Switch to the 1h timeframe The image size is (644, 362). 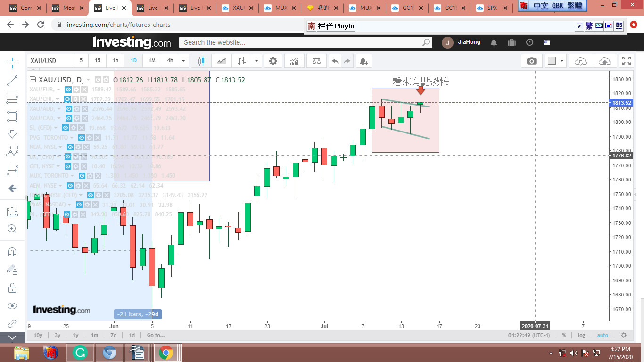tap(116, 61)
